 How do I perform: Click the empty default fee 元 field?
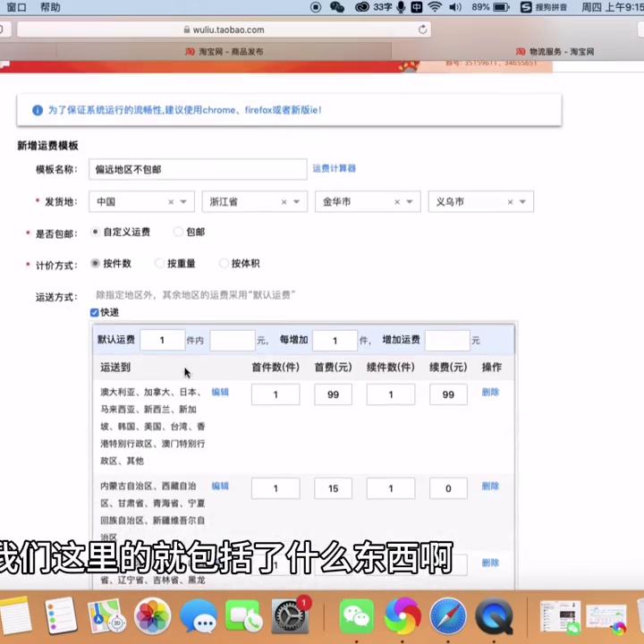(233, 340)
